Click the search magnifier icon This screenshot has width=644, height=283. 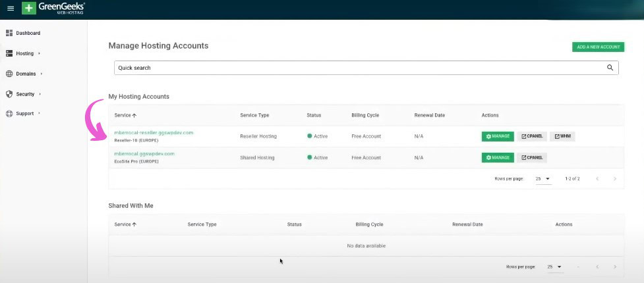click(610, 68)
